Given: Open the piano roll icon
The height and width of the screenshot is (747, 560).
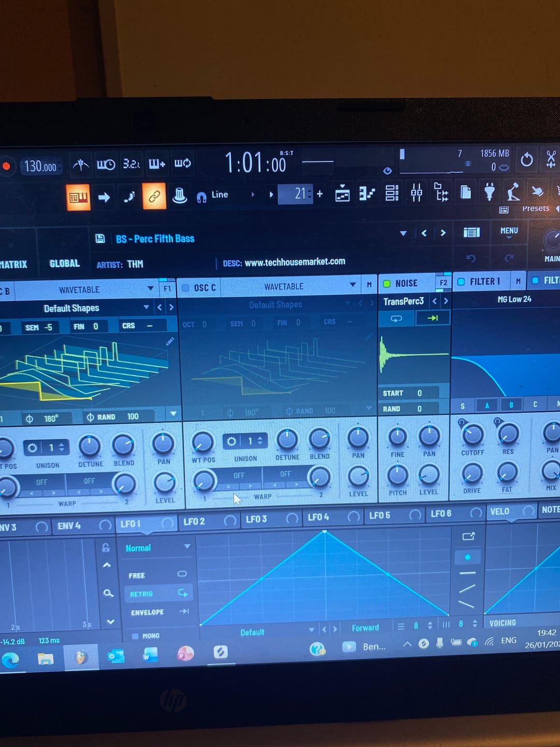Looking at the screenshot, I should point(367,193).
